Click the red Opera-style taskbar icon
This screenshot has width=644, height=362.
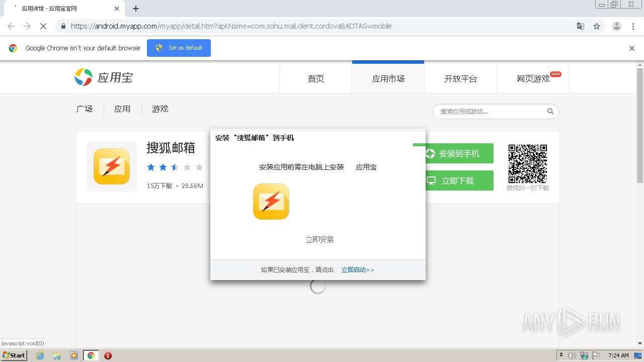click(108, 355)
